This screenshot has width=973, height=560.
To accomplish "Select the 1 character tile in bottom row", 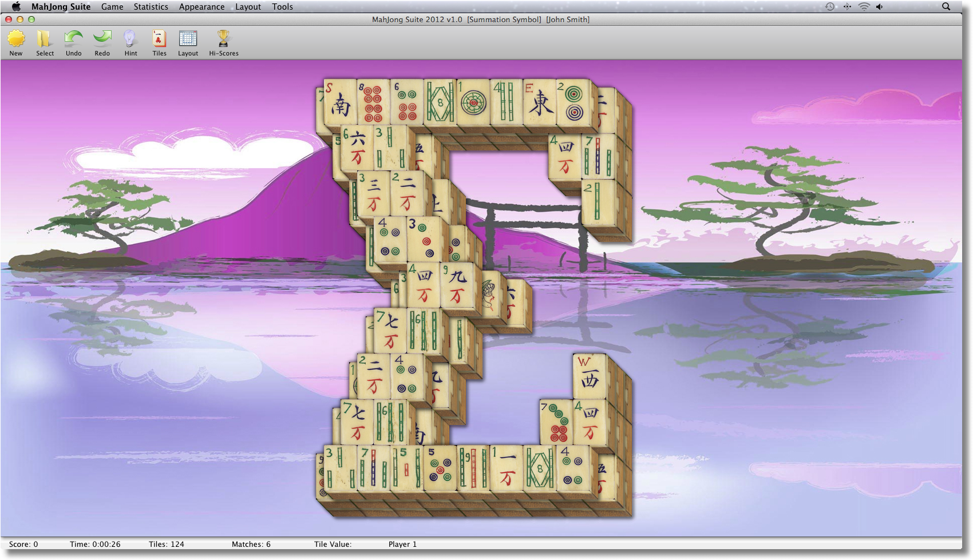I will pos(507,468).
